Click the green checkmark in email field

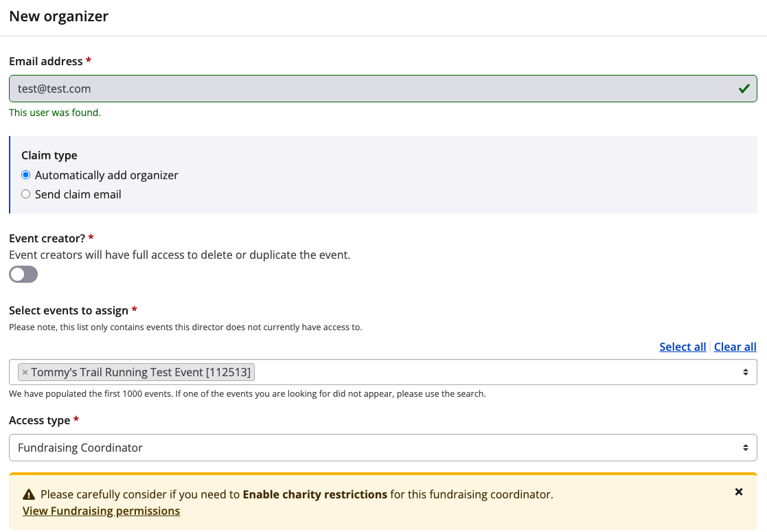click(x=744, y=89)
